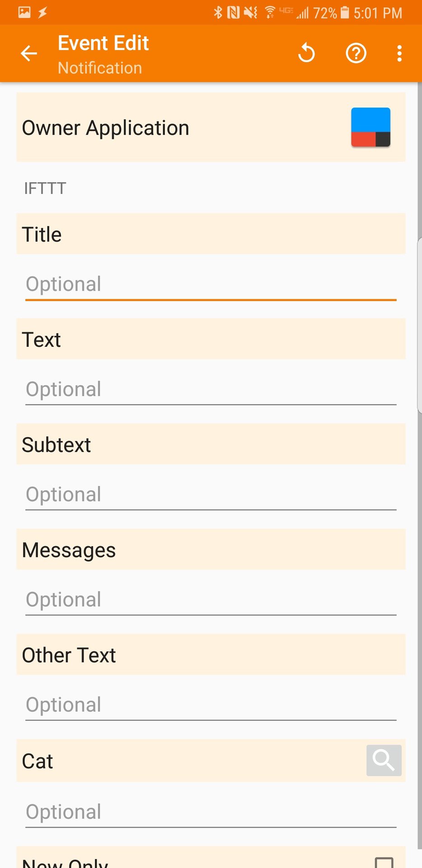Click the Text optional input field
The width and height of the screenshot is (422, 868).
211,390
